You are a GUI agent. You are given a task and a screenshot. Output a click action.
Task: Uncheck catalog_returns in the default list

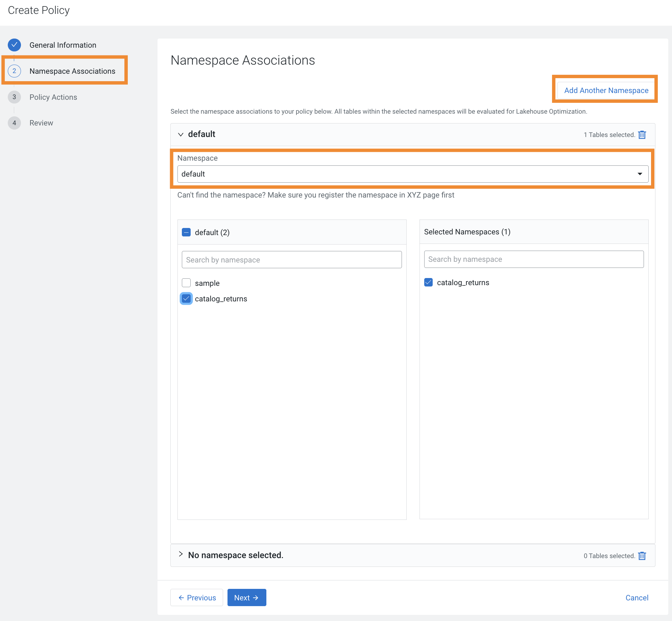coord(186,298)
